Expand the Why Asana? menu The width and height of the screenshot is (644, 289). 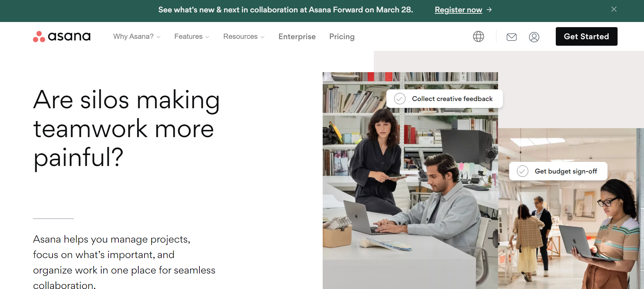pyautogui.click(x=137, y=36)
